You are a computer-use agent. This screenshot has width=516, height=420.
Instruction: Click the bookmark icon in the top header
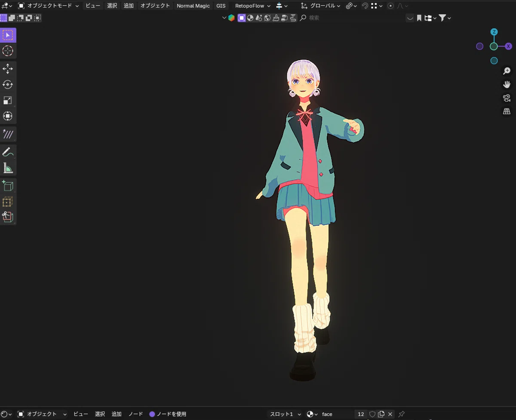[x=419, y=18]
